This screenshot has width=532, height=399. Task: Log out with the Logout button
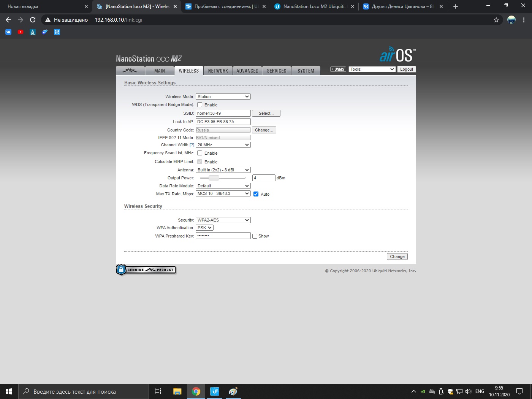pos(407,69)
